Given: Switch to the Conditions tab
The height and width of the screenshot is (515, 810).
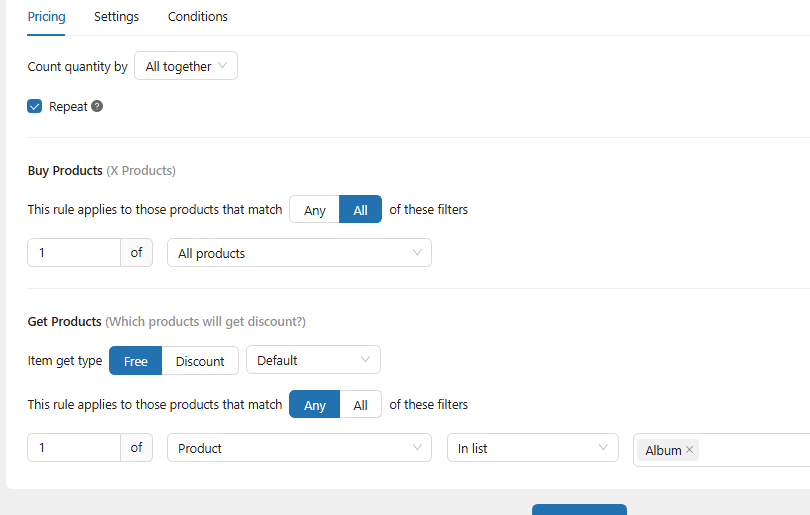Looking at the screenshot, I should [197, 17].
